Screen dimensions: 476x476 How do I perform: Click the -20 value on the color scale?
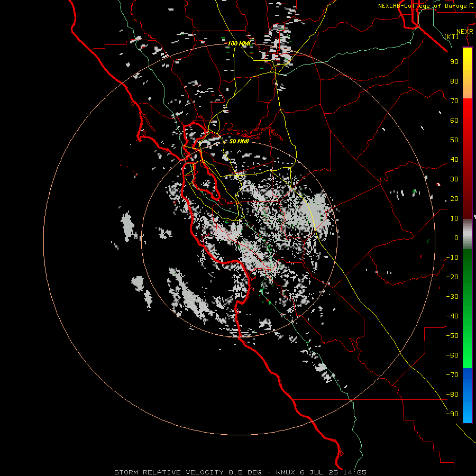pyautogui.click(x=452, y=277)
